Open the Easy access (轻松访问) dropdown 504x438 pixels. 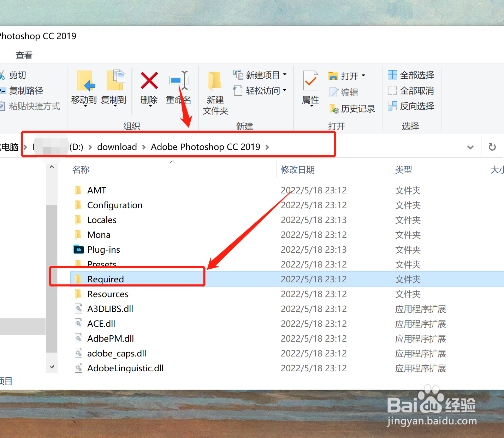260,91
